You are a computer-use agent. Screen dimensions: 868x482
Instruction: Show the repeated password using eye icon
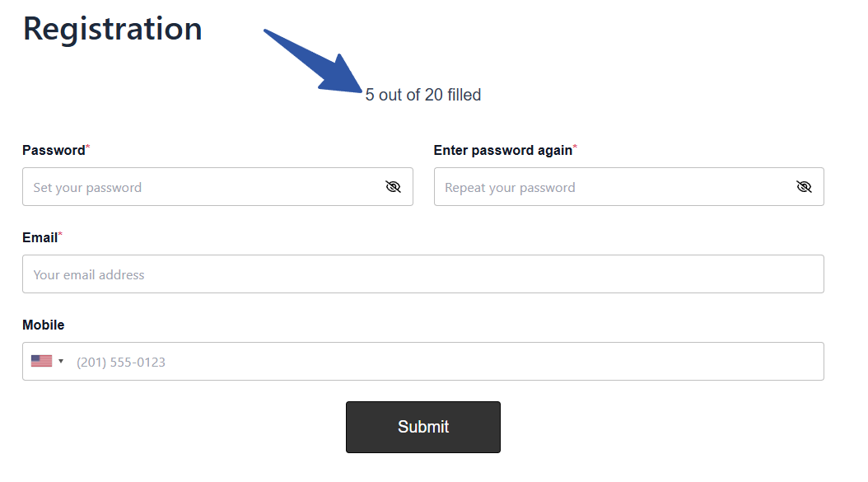point(804,187)
